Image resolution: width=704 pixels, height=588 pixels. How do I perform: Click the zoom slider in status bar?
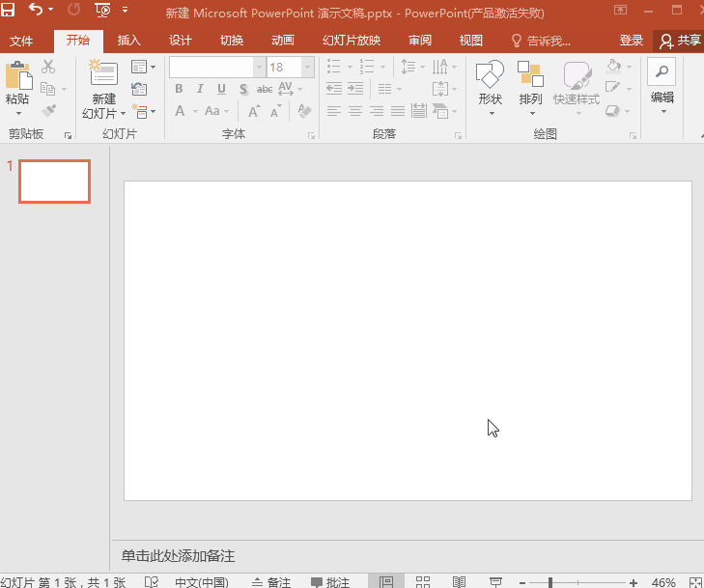pyautogui.click(x=550, y=582)
